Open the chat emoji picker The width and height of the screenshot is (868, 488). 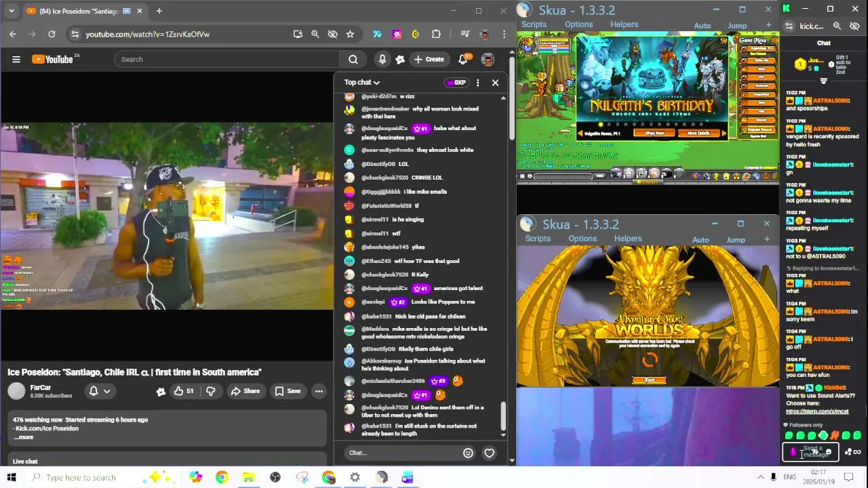click(x=468, y=453)
